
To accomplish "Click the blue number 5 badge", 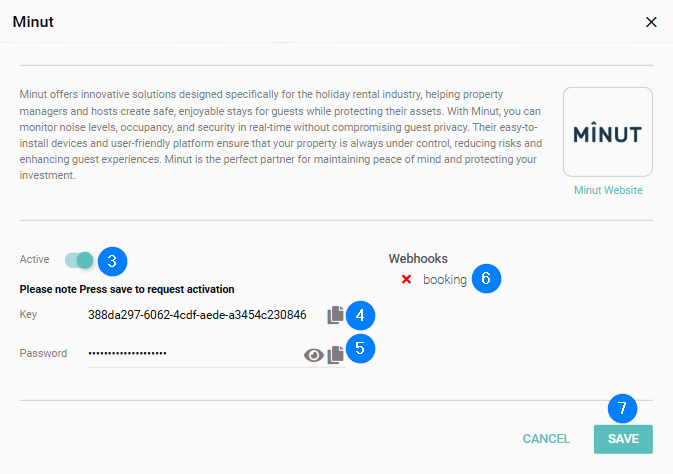I will coord(360,351).
